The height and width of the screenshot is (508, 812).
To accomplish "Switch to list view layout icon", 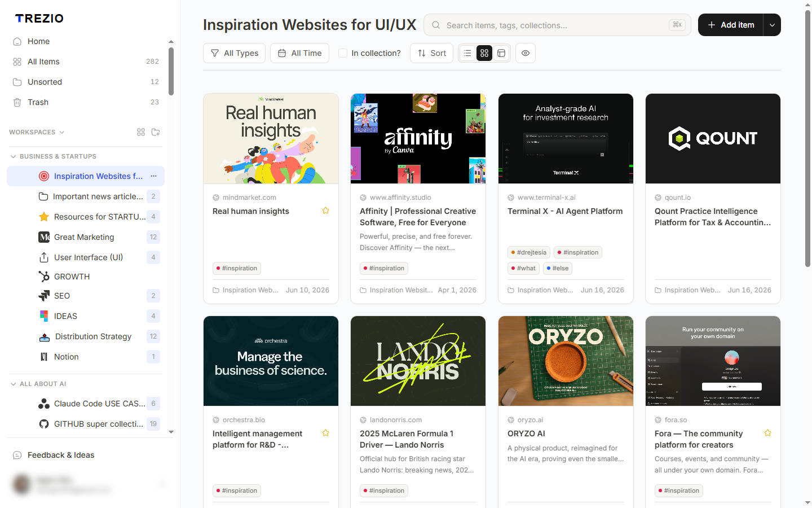I will (x=467, y=53).
